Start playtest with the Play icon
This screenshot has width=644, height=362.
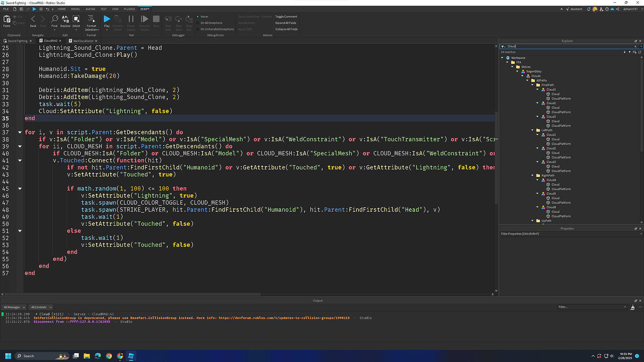107,19
